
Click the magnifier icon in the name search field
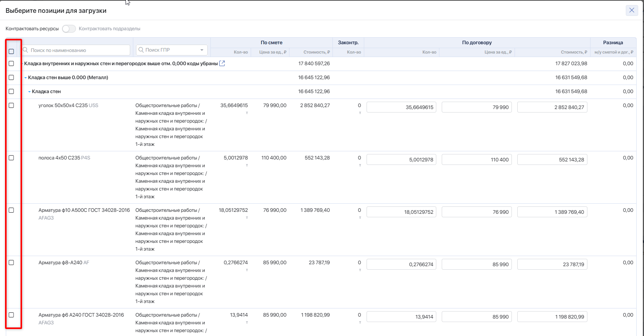[26, 50]
